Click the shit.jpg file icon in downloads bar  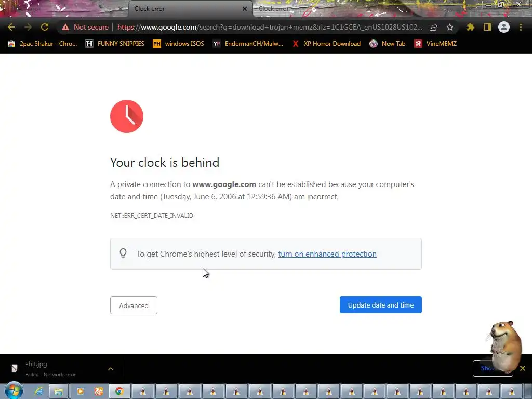(14, 368)
